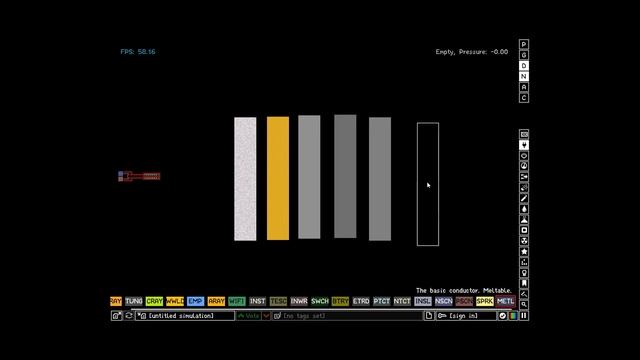
Task: Open the Powered Materials menu section
Action: (524, 156)
